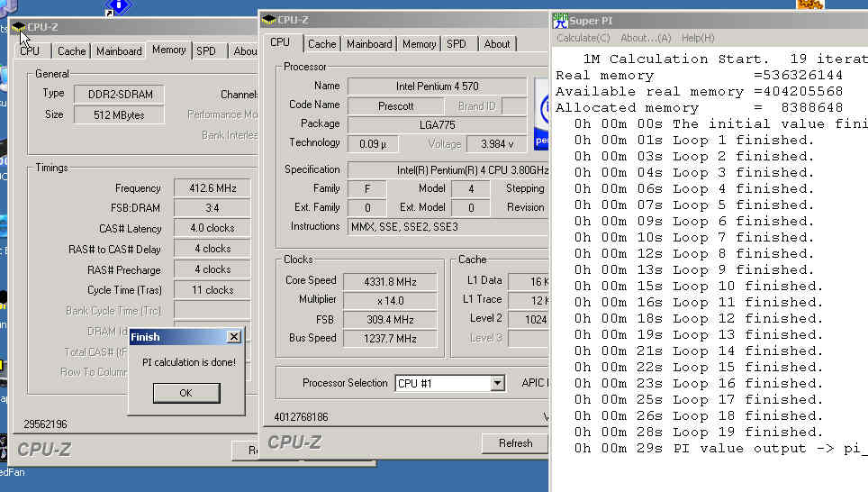Open the Cache tab in left CPU-Z window

coord(72,51)
